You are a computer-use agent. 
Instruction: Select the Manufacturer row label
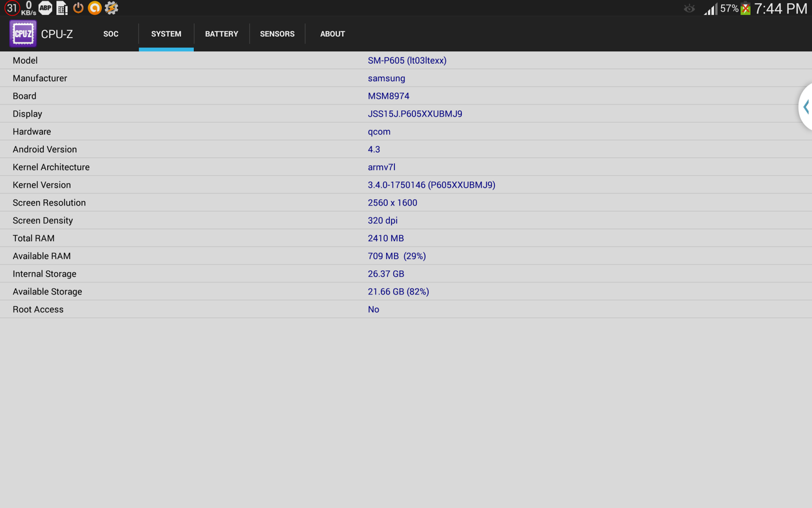[40, 78]
